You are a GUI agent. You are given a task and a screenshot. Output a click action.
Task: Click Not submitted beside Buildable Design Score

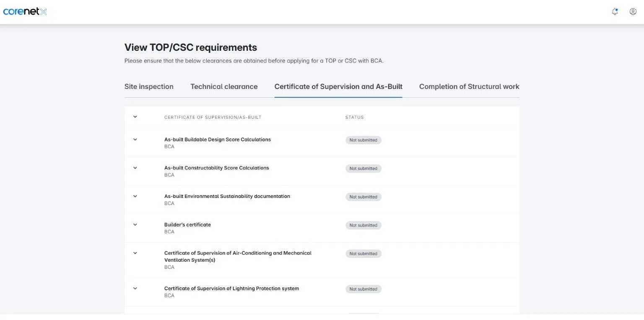(363, 140)
